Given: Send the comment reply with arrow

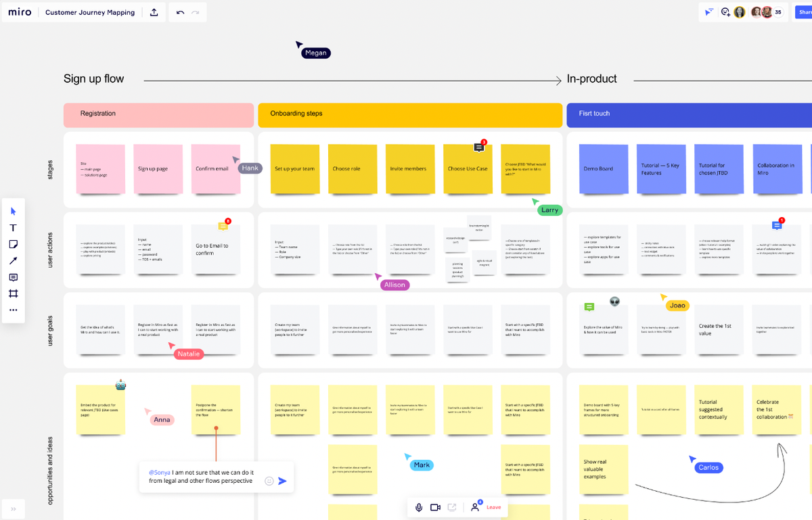Looking at the screenshot, I should click(282, 481).
